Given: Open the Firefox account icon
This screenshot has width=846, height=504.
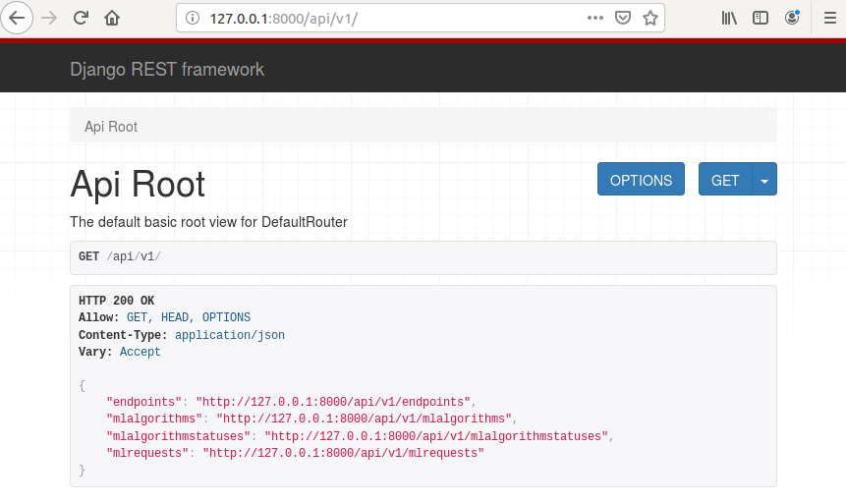Looking at the screenshot, I should 792,18.
